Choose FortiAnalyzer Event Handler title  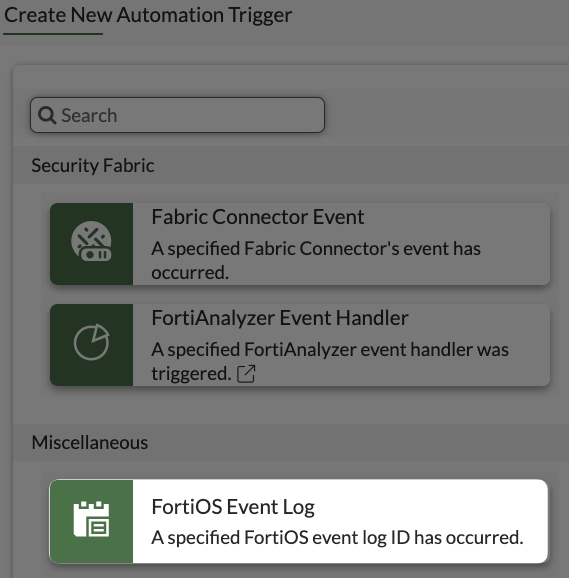coord(280,318)
